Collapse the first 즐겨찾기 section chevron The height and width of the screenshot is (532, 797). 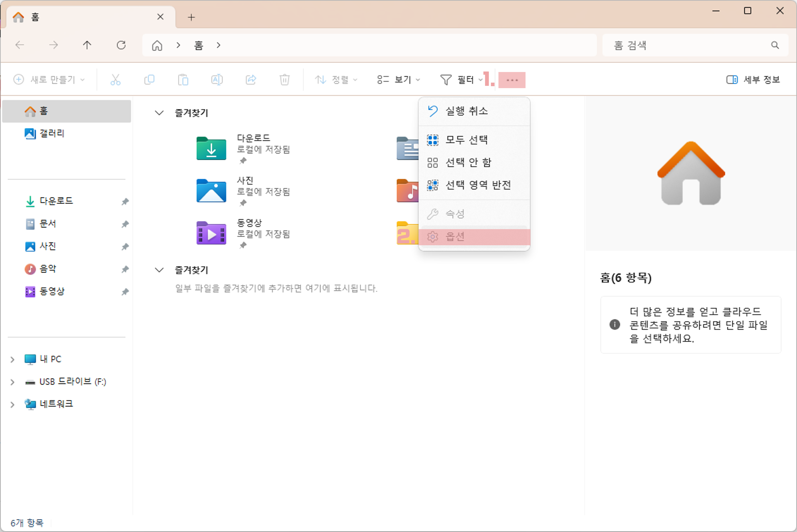tap(159, 113)
